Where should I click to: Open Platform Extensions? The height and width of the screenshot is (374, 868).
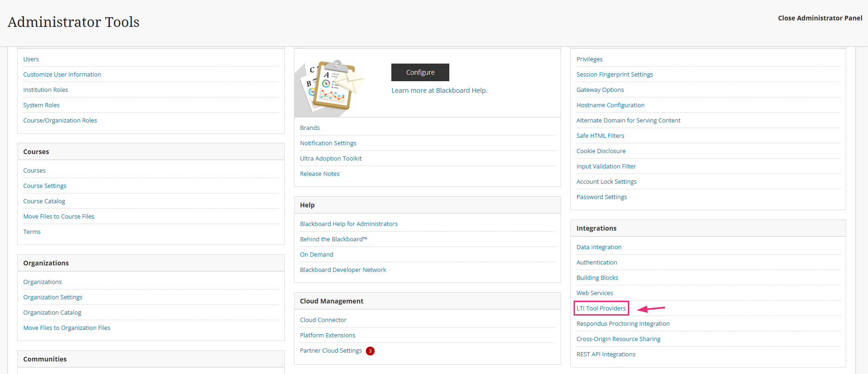click(x=327, y=335)
